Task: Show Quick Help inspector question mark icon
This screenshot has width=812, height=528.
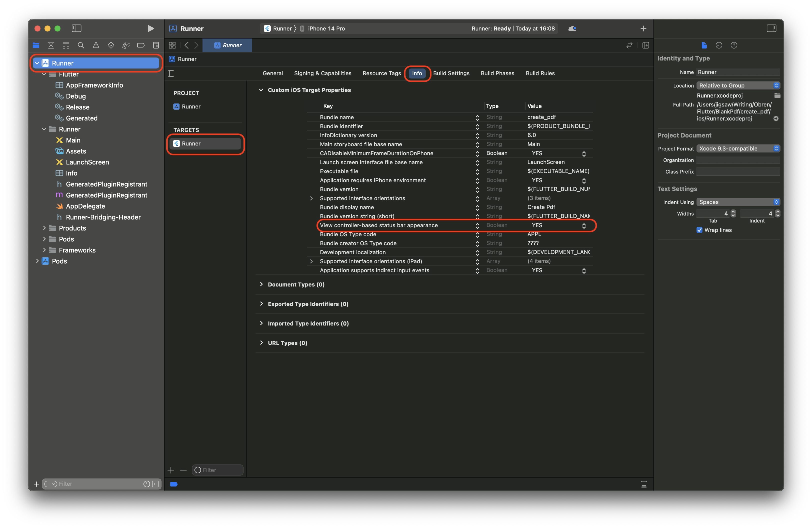Action: (734, 45)
